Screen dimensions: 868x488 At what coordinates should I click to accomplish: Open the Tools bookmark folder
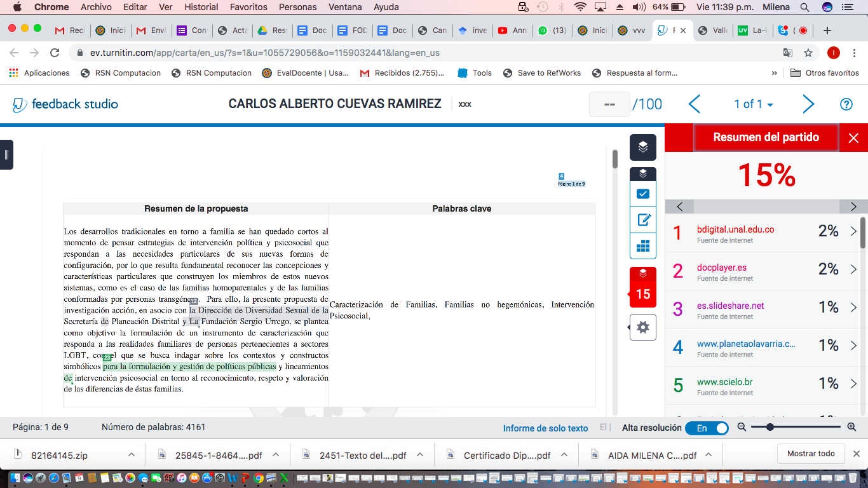pos(474,73)
